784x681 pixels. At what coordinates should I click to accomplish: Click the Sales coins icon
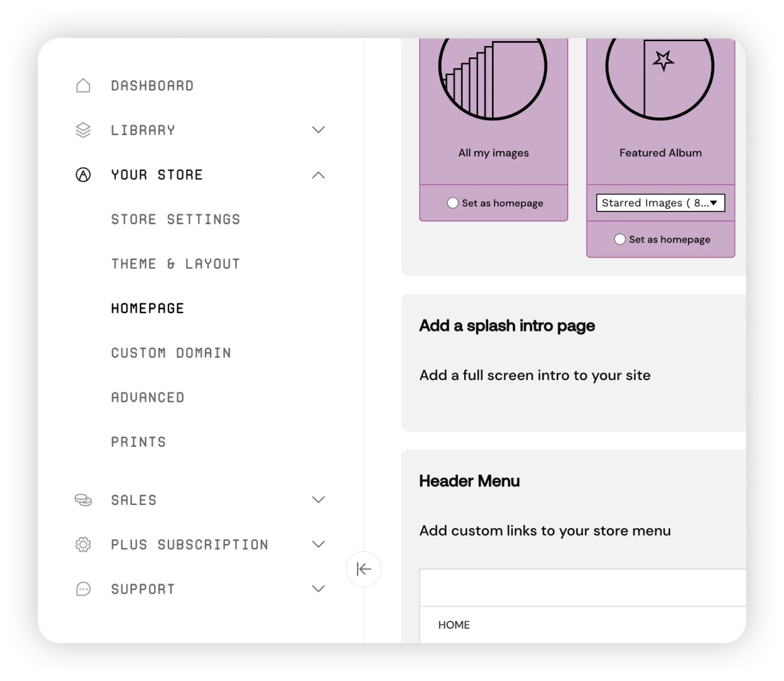(x=83, y=500)
